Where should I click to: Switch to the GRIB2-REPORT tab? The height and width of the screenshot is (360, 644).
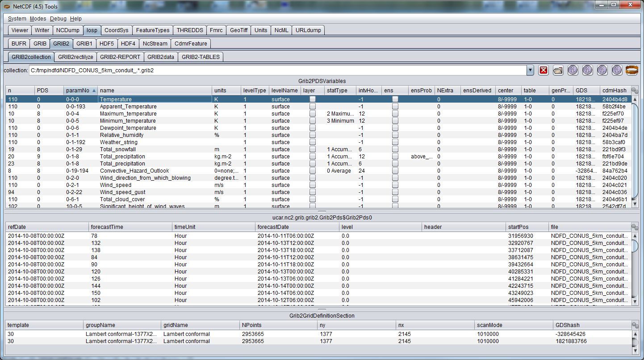(120, 57)
